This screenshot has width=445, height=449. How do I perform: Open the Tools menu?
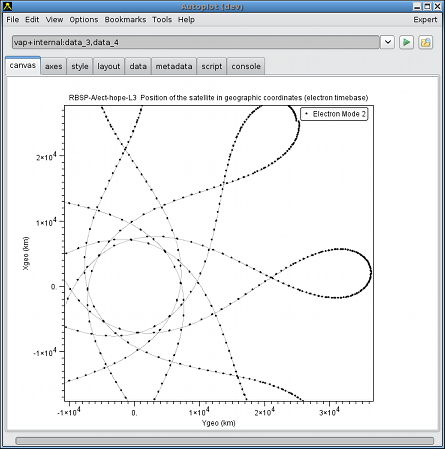tap(162, 20)
